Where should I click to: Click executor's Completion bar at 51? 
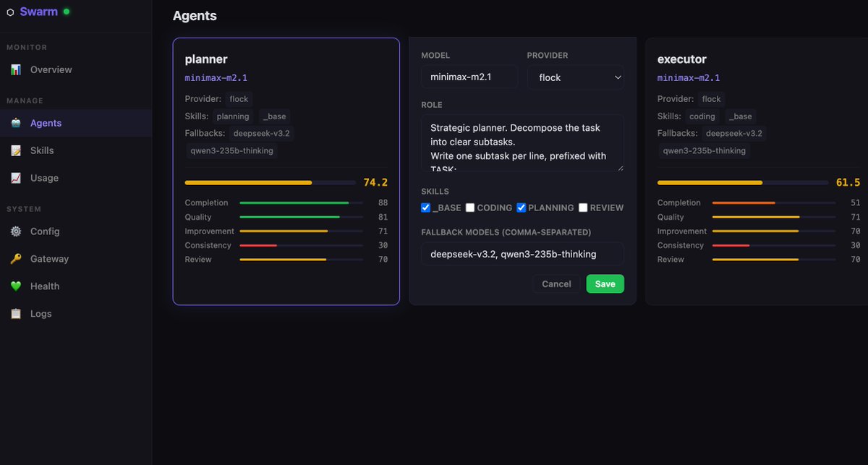point(774,203)
